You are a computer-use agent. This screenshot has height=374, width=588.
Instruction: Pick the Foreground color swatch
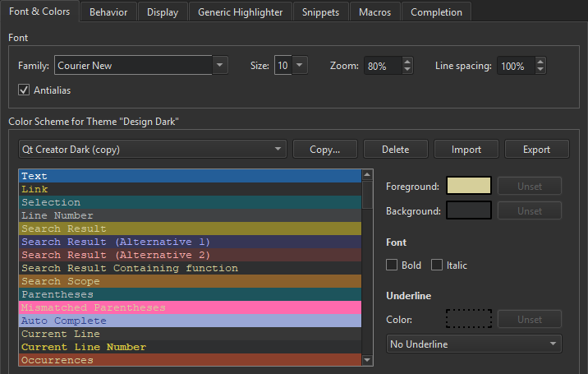(x=468, y=186)
